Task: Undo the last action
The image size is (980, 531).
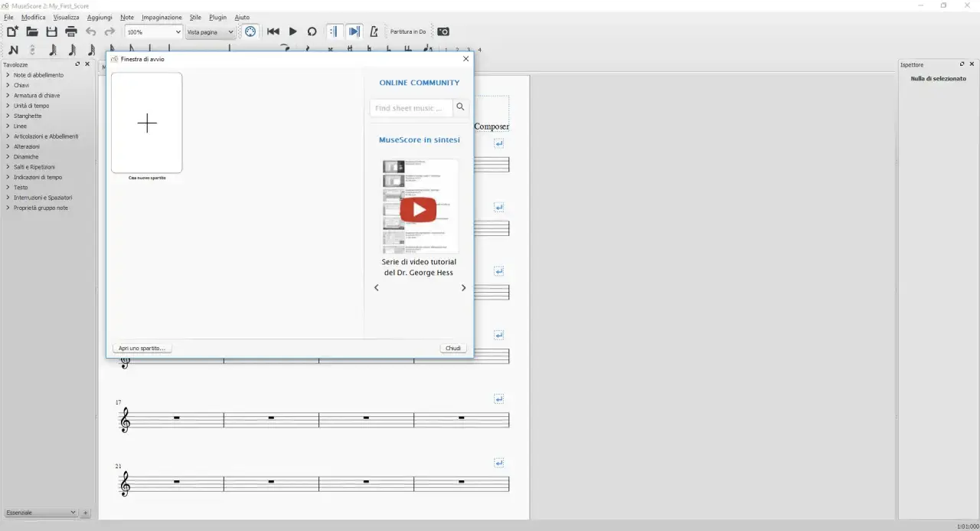Action: click(x=91, y=31)
